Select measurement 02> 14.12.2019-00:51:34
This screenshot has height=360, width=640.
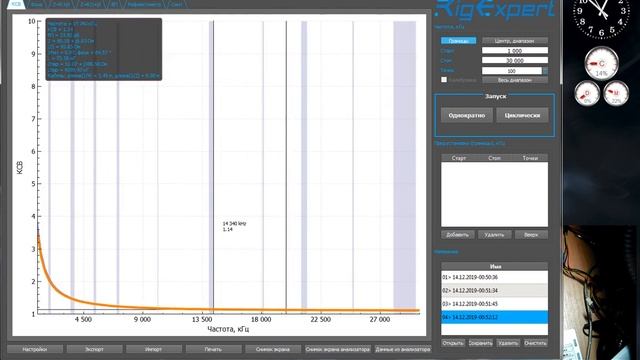[494, 290]
